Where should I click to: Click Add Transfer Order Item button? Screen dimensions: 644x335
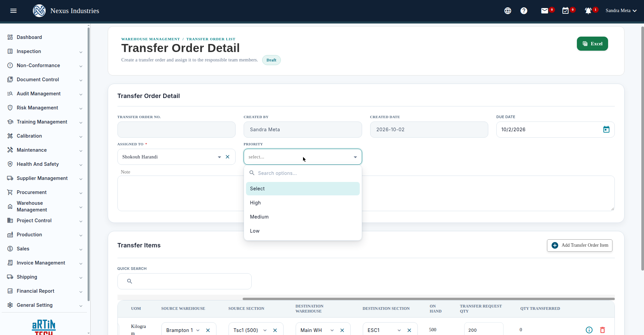(x=580, y=245)
